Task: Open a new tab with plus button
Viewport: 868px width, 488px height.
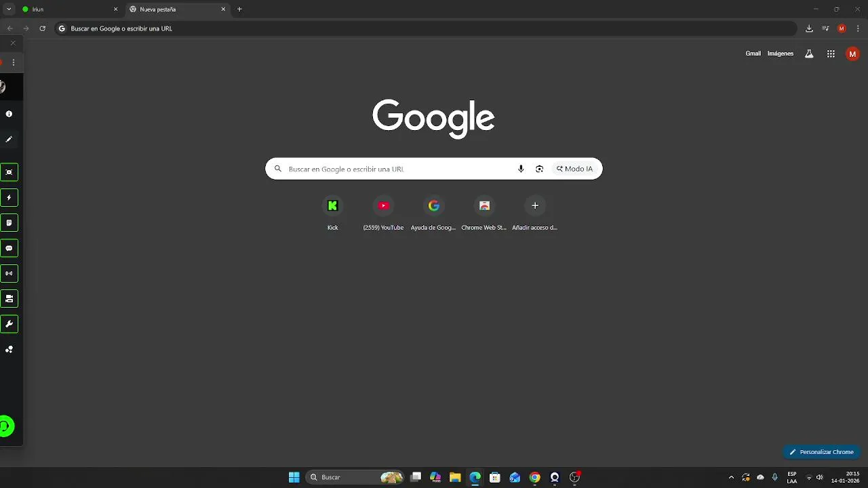Action: 239,9
